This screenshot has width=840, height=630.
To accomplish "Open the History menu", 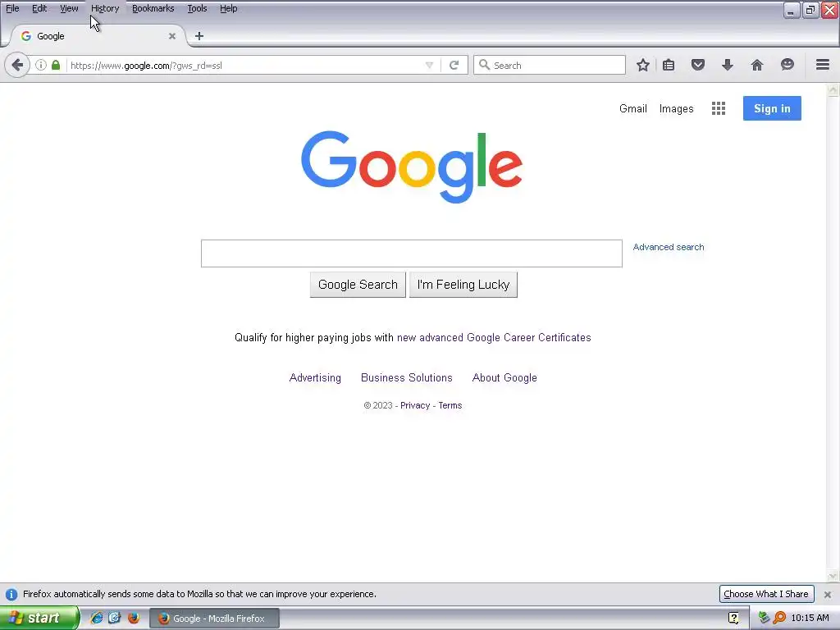I will (105, 8).
